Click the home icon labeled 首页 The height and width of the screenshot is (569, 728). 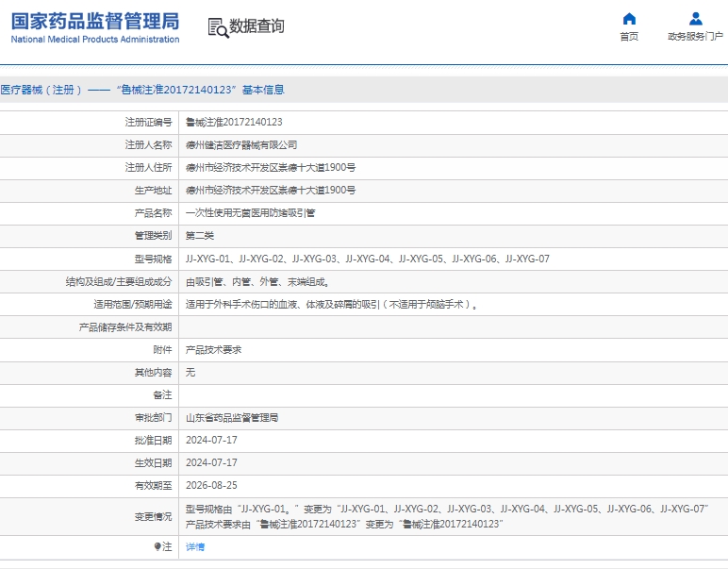[629, 19]
